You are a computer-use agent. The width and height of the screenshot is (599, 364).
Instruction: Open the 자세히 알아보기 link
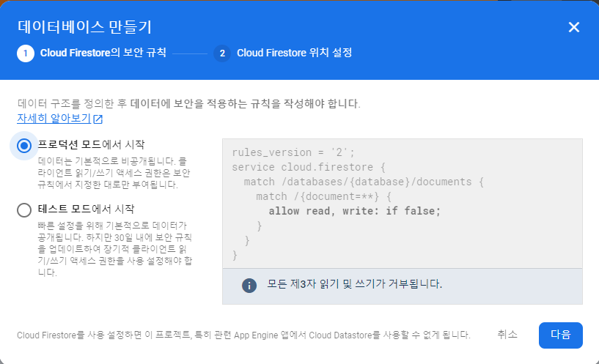coord(54,118)
